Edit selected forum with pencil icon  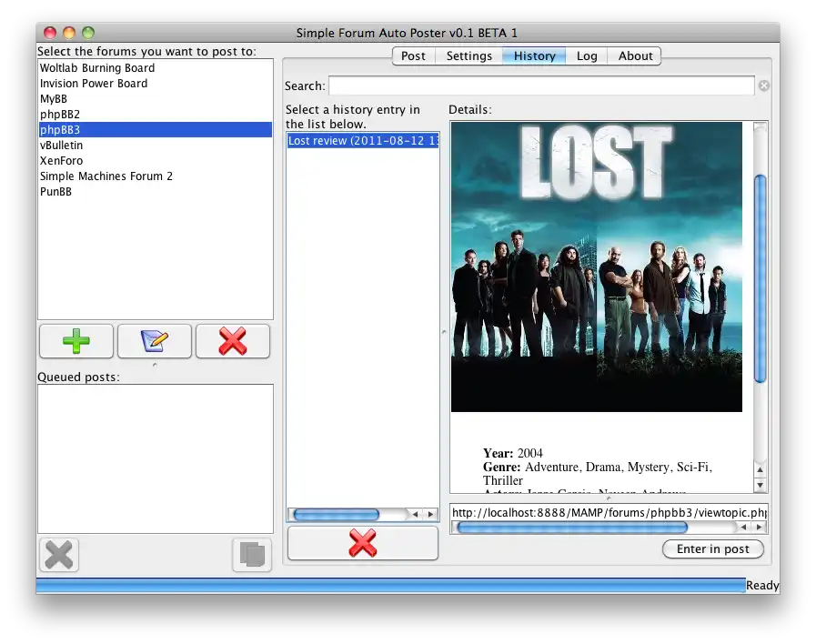(155, 341)
